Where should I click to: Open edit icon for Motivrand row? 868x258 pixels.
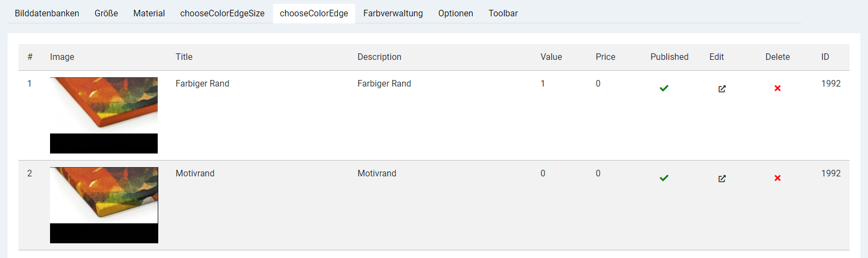[x=722, y=179]
